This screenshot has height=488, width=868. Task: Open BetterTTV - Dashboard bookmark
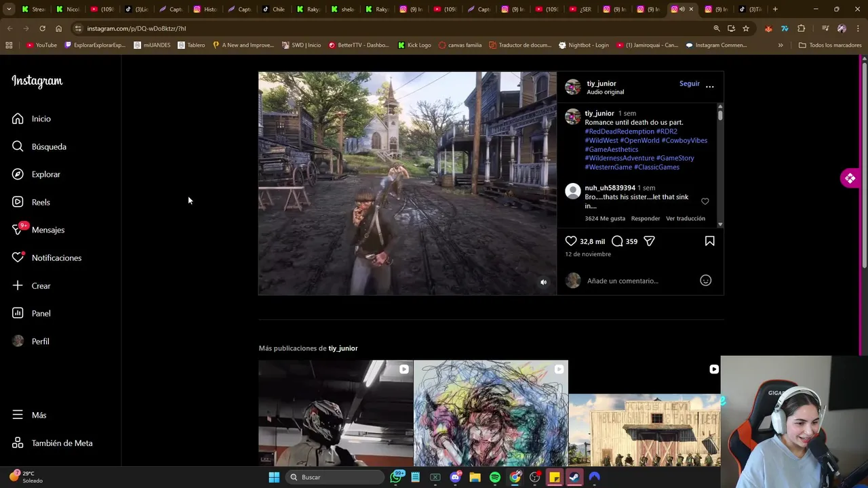tap(358, 45)
